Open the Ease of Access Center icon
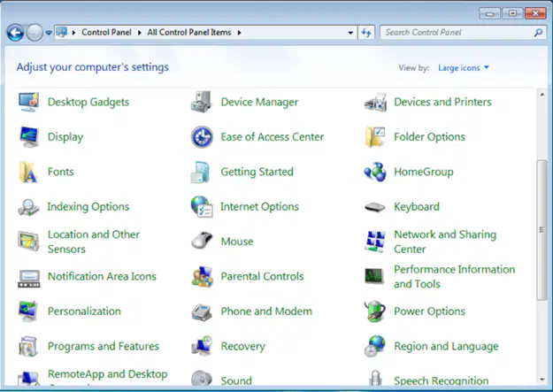 click(202, 137)
